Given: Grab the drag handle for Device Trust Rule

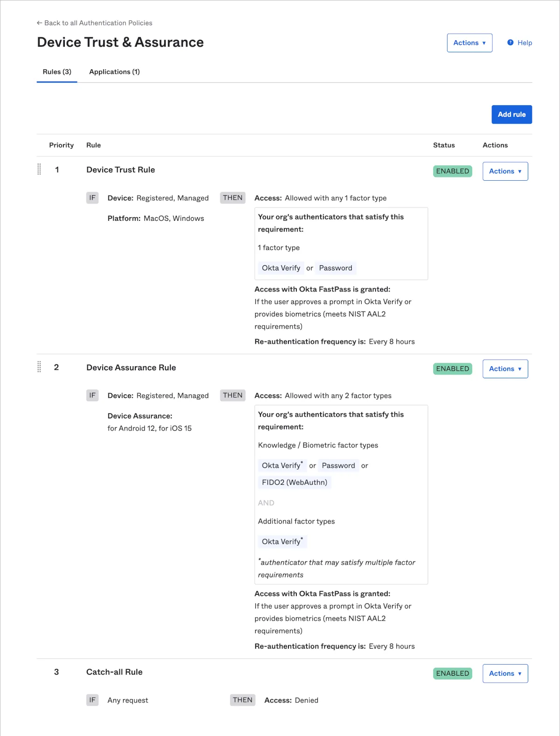Looking at the screenshot, I should [39, 170].
